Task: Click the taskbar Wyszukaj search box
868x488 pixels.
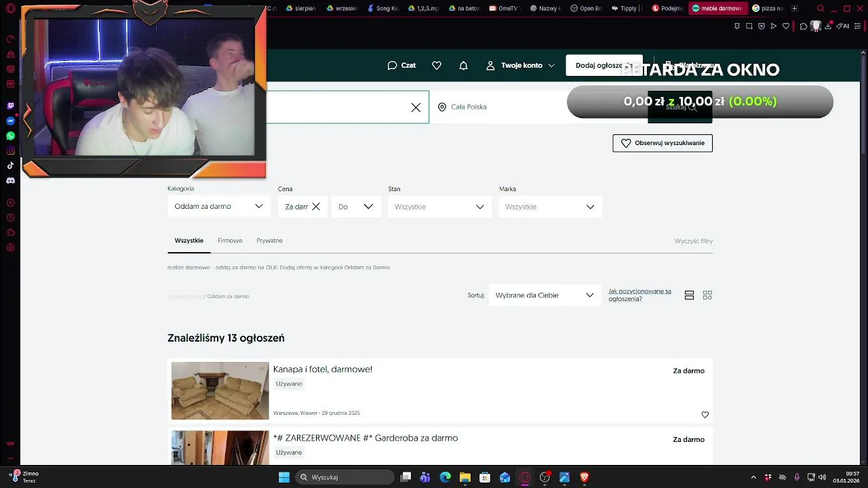Action: (x=345, y=477)
